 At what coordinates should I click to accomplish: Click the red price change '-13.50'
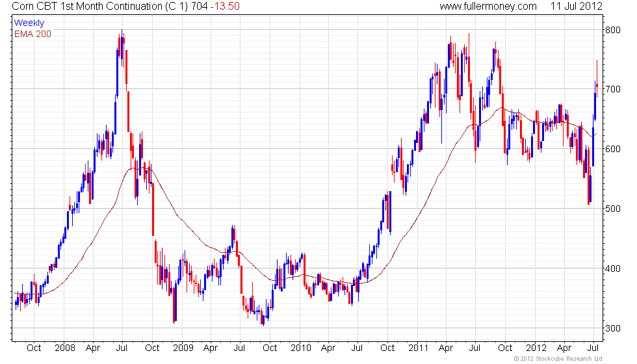[x=225, y=6]
